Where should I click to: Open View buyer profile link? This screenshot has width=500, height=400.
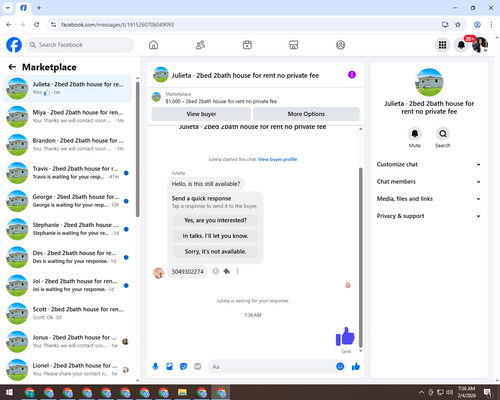point(277,159)
